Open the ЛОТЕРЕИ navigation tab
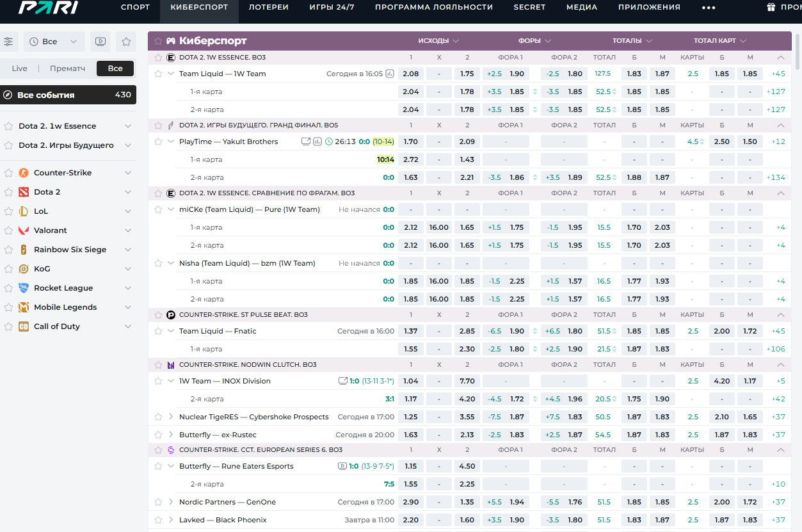Image resolution: width=802 pixels, height=532 pixels. click(x=269, y=8)
